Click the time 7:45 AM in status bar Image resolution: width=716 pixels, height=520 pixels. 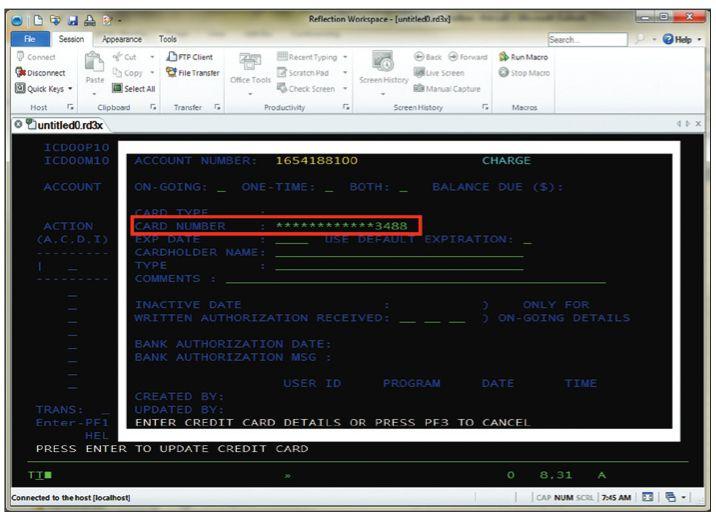616,497
